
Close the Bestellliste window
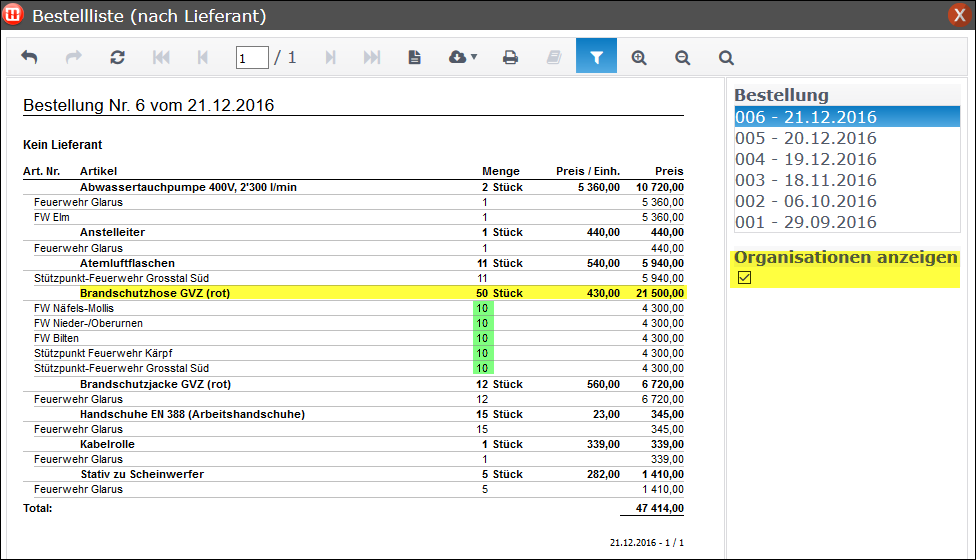[959, 15]
